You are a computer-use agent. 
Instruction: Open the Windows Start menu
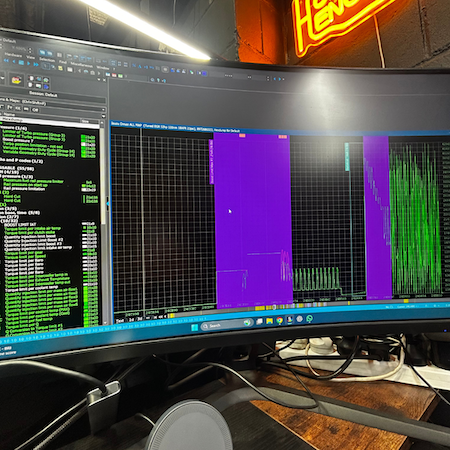(194, 327)
